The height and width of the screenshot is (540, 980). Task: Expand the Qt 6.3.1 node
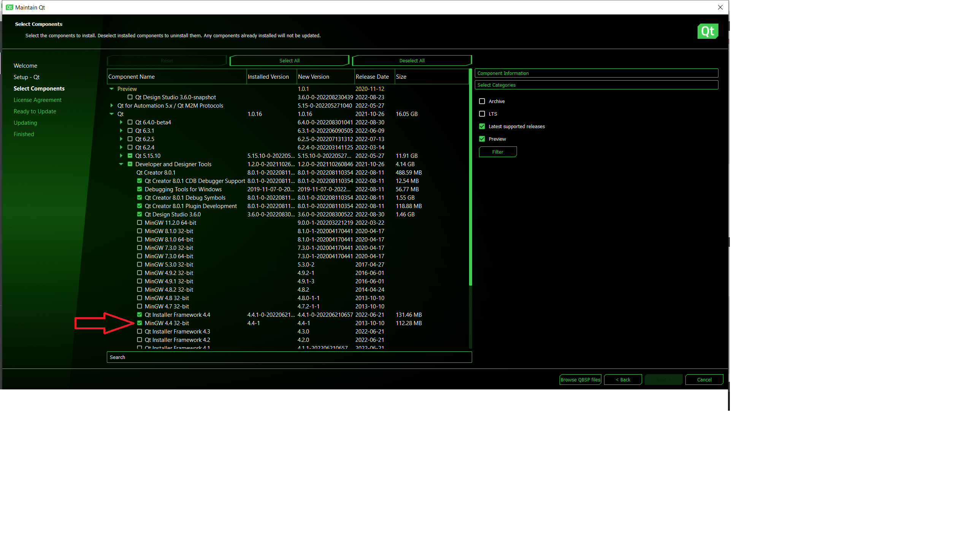point(121,130)
